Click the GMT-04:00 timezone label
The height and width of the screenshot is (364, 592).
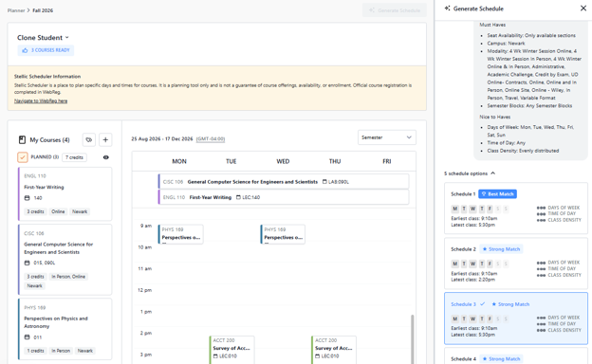point(211,138)
